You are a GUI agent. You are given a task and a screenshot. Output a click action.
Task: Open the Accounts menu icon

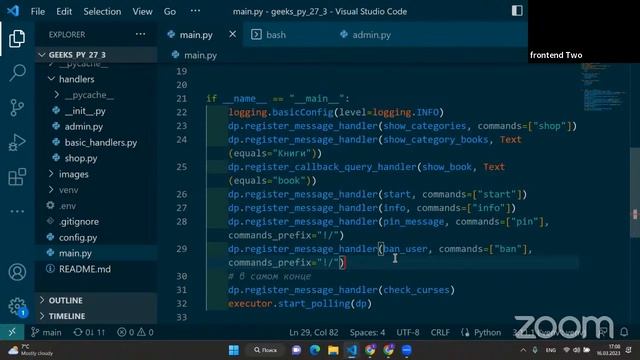point(17,272)
